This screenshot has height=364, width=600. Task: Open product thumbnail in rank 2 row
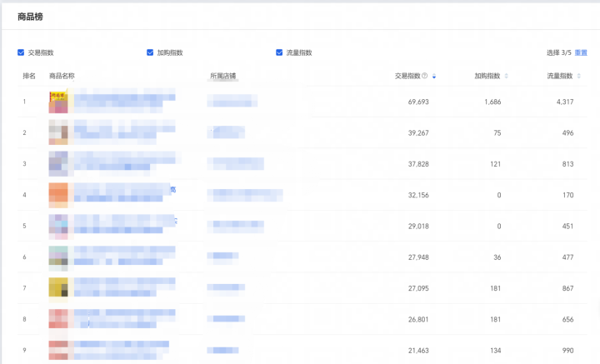(x=58, y=132)
